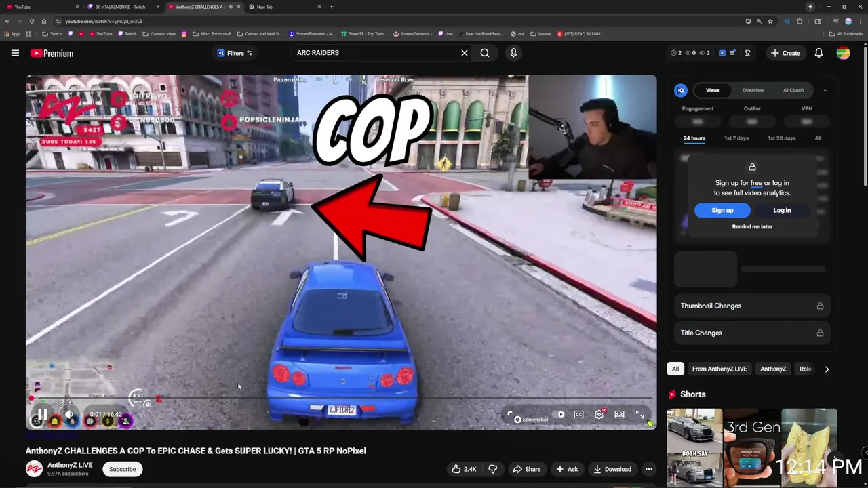Click the Ask AI button
Viewport: 868px width, 488px height.
(567, 469)
